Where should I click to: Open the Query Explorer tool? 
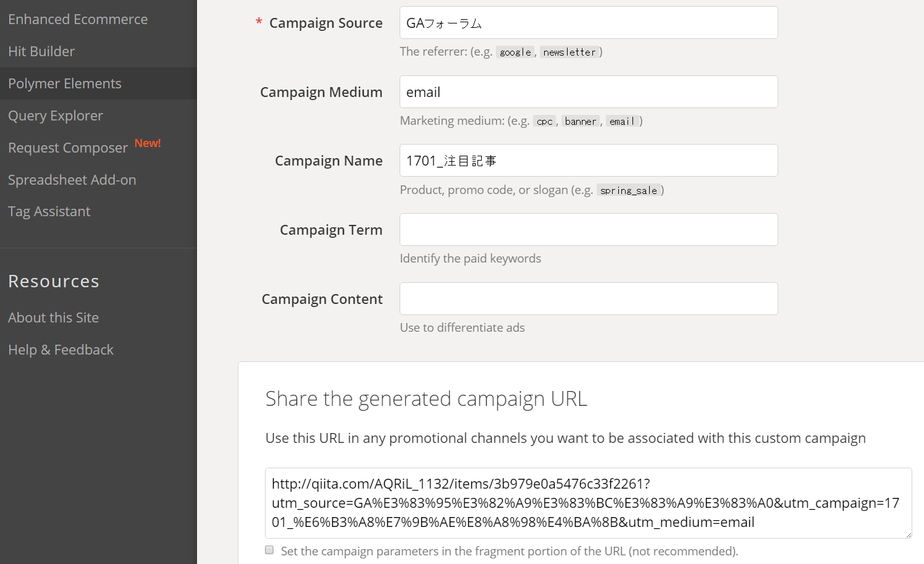55,116
